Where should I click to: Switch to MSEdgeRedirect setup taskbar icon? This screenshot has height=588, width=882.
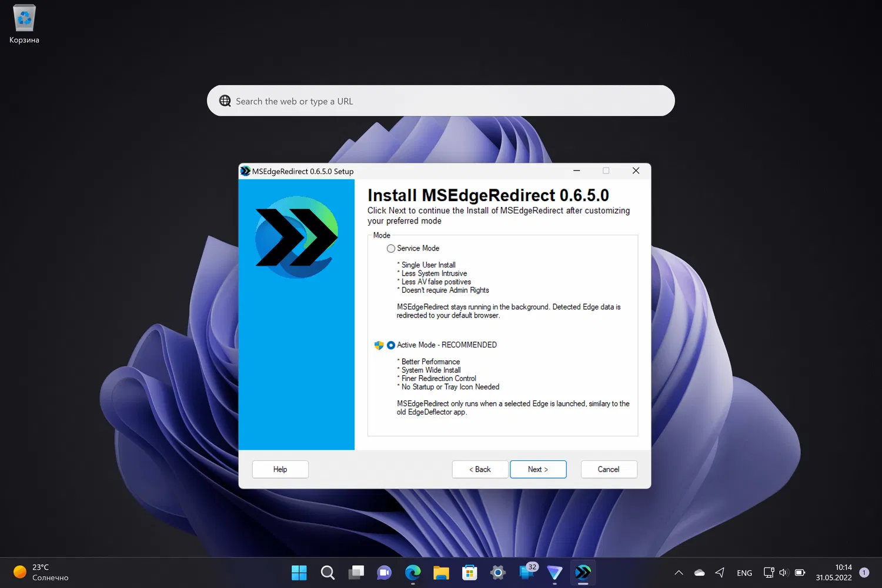click(x=583, y=573)
